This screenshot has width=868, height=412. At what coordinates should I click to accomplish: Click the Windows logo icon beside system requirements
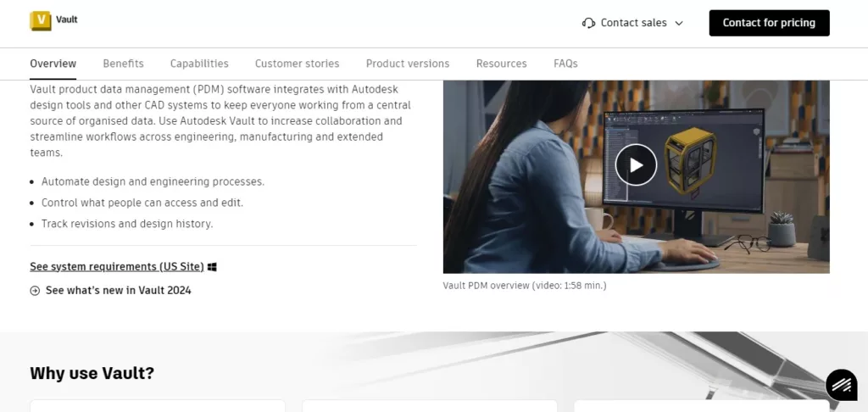(x=212, y=267)
